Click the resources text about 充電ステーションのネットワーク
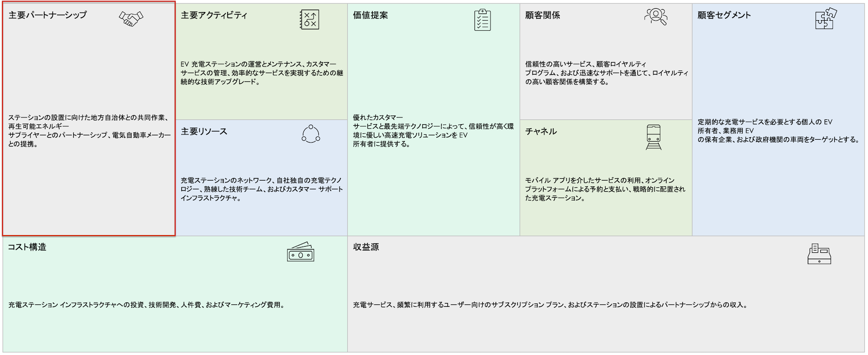 click(262, 189)
